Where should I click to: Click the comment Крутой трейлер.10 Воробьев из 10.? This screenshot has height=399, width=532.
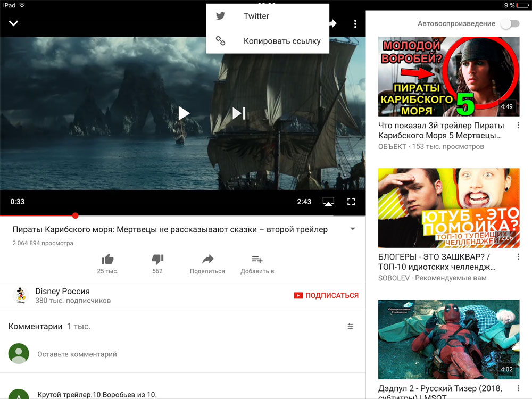tap(97, 395)
